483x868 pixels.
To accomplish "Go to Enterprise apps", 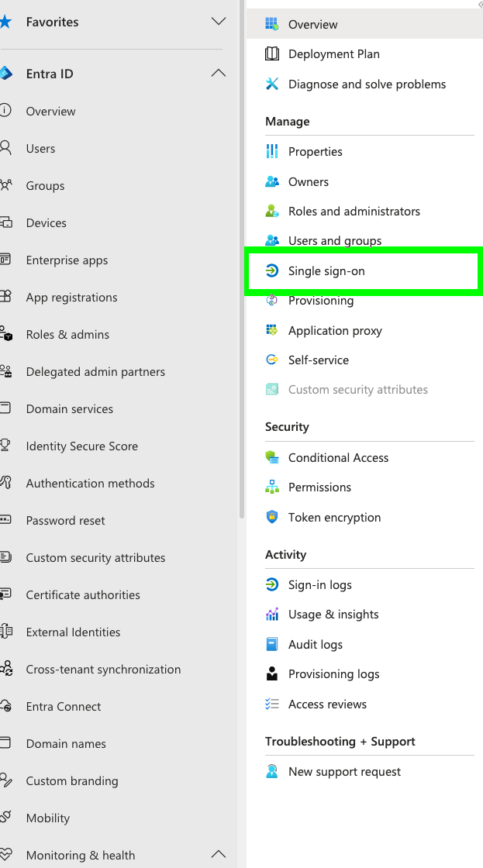I will point(67,260).
